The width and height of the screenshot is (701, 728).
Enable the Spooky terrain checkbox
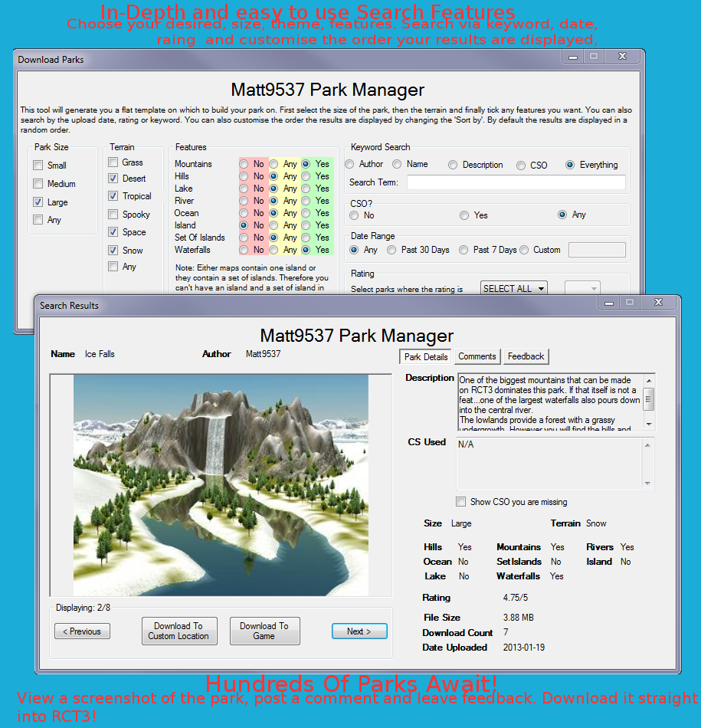113,214
